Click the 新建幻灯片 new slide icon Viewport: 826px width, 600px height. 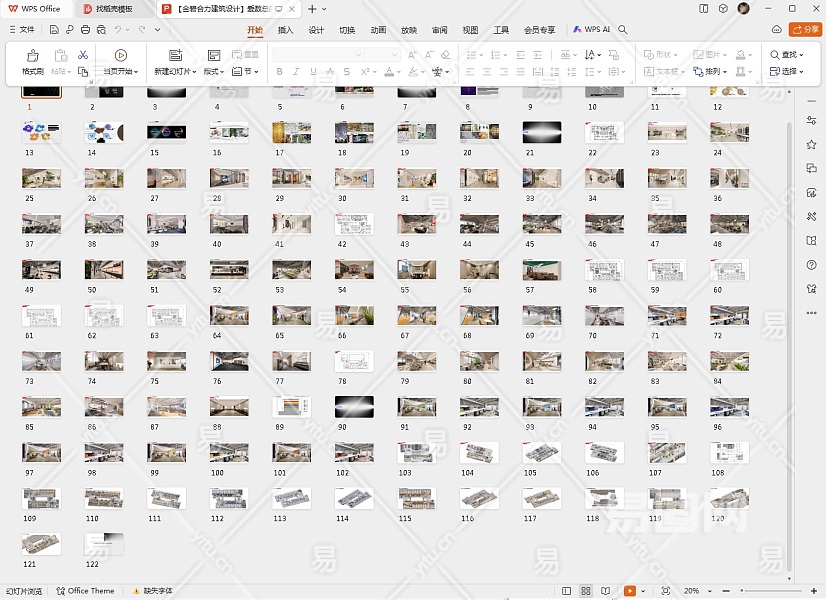[175, 56]
